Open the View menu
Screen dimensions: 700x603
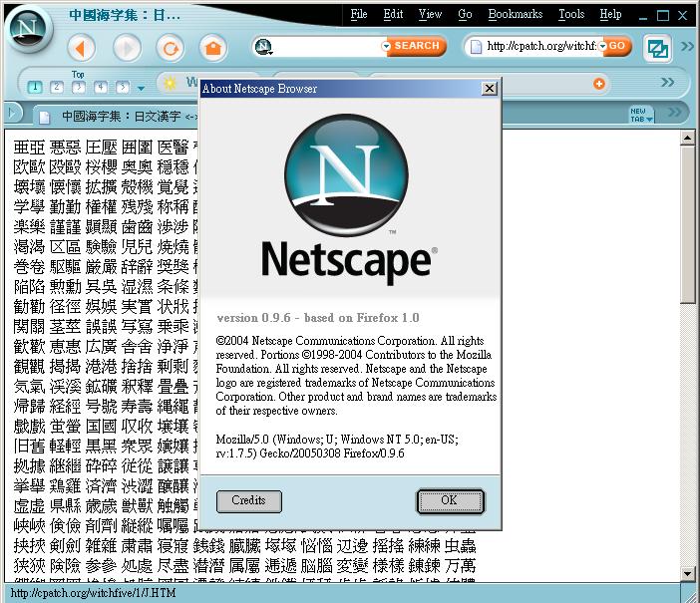point(430,14)
